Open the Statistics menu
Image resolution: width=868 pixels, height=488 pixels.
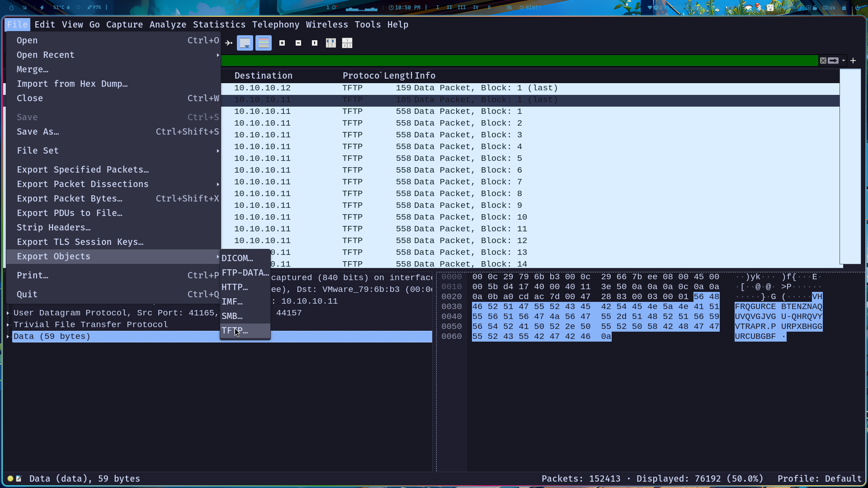click(x=219, y=24)
